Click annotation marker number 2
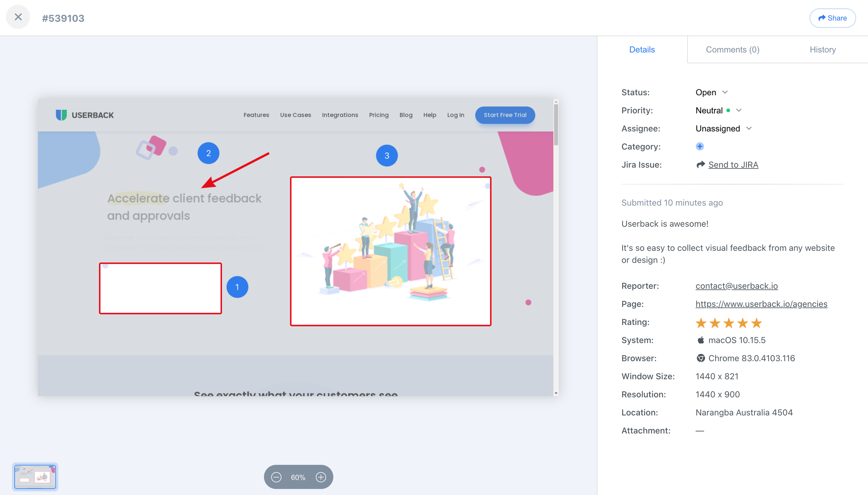Image resolution: width=868 pixels, height=495 pixels. coord(208,153)
